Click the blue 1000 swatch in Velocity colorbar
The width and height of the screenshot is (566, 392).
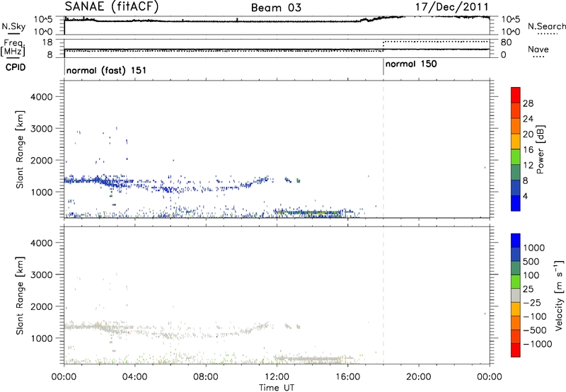pos(516,241)
